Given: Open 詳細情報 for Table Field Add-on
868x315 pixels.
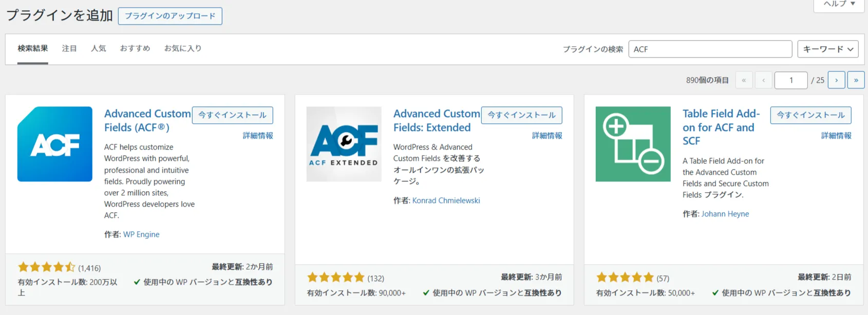Looking at the screenshot, I should click(x=836, y=136).
